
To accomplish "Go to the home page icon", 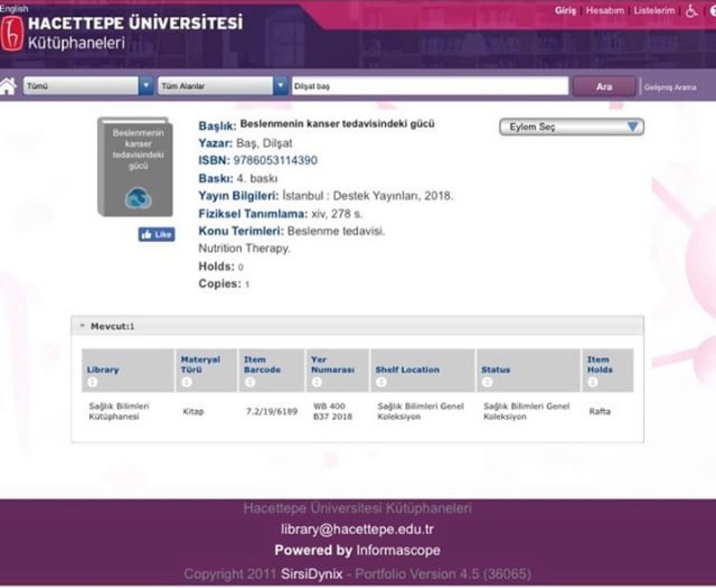I will coord(8,86).
